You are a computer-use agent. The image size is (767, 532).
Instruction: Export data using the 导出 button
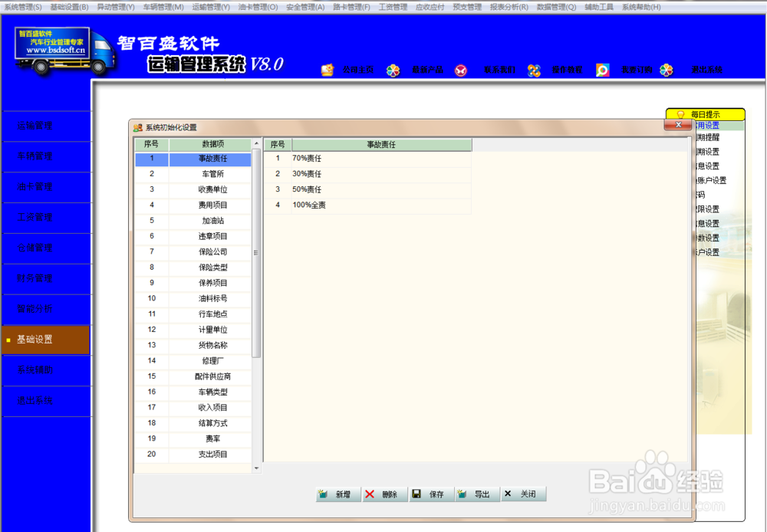[x=476, y=494]
